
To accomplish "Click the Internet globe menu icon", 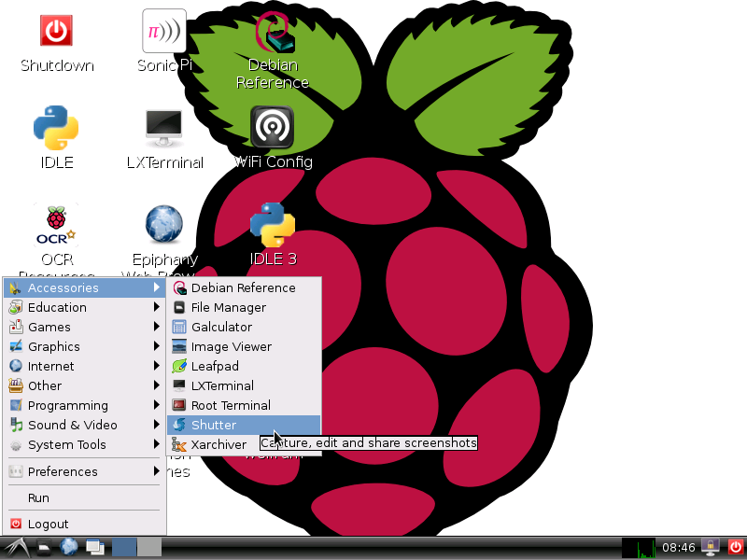I will (16, 366).
